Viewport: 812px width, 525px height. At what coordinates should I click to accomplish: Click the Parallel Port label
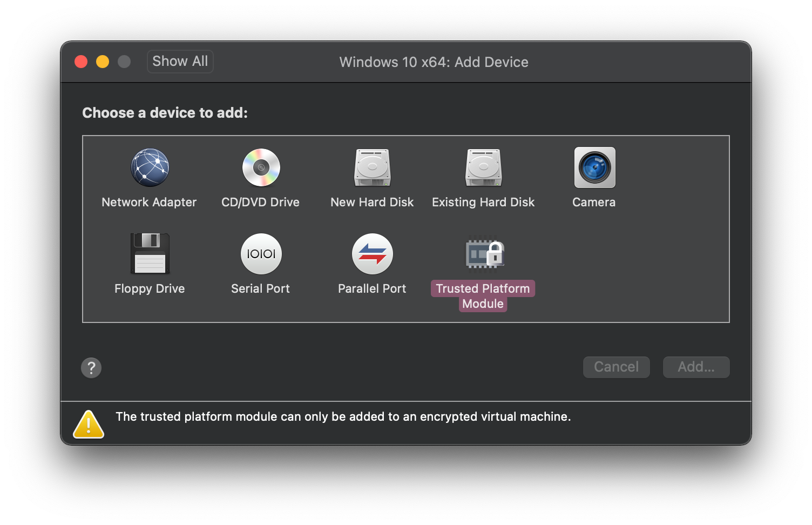pyautogui.click(x=372, y=288)
